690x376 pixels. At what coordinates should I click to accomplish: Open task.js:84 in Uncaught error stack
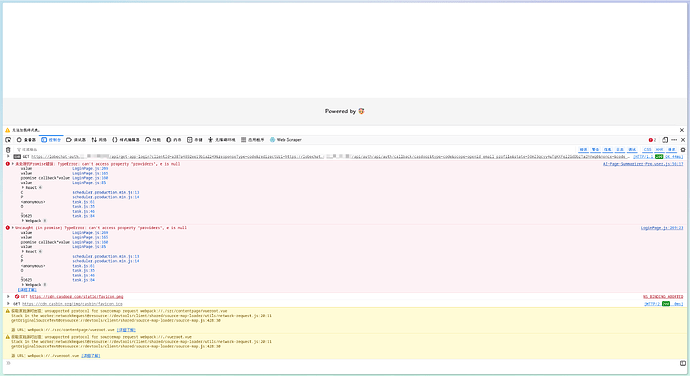pyautogui.click(x=83, y=280)
